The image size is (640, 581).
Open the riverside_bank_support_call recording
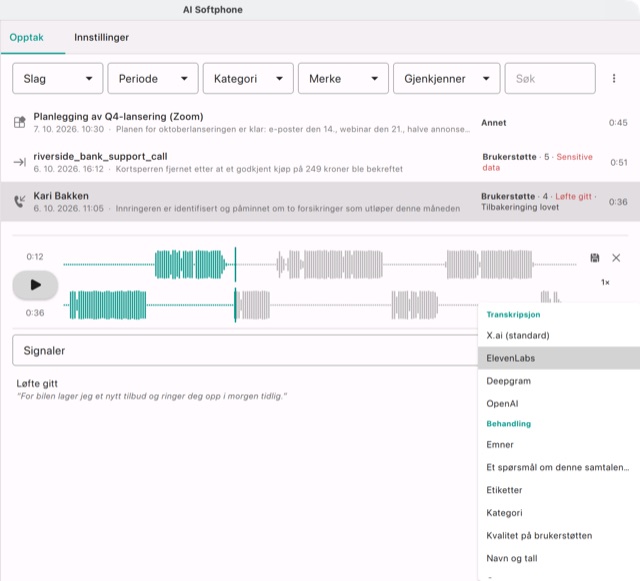pyautogui.click(x=320, y=162)
